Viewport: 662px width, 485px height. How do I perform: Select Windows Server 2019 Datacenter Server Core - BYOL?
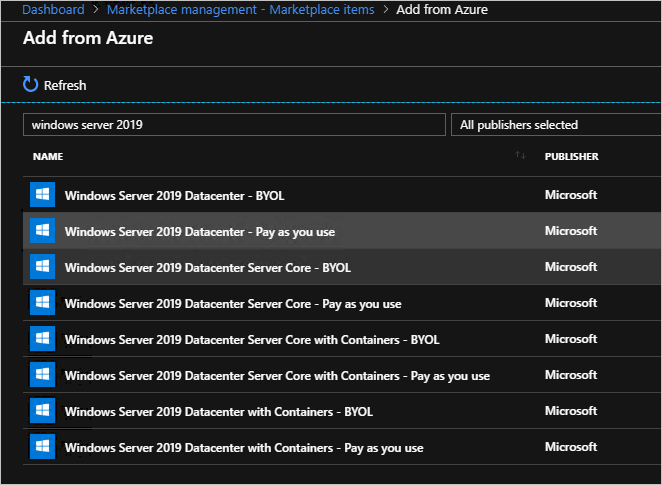tap(207, 267)
